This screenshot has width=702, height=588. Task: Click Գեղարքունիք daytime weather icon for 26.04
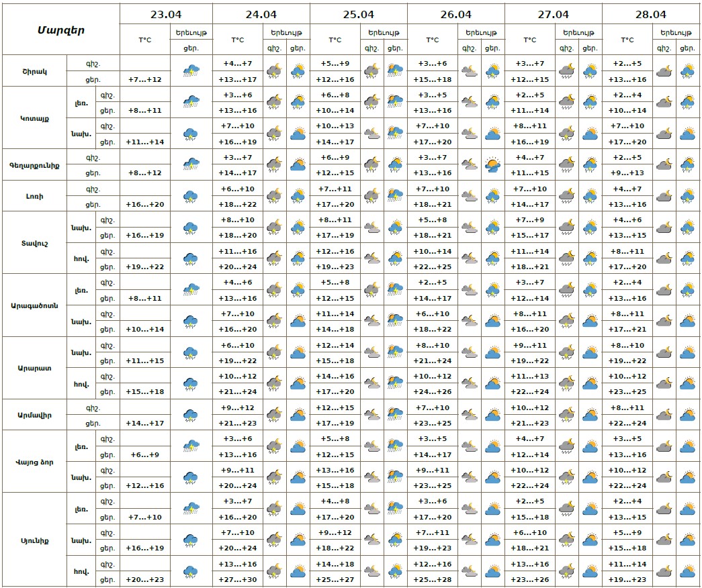tap(492, 164)
